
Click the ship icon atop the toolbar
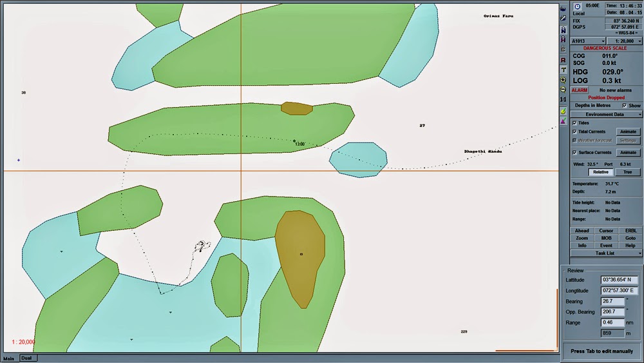(x=563, y=8)
